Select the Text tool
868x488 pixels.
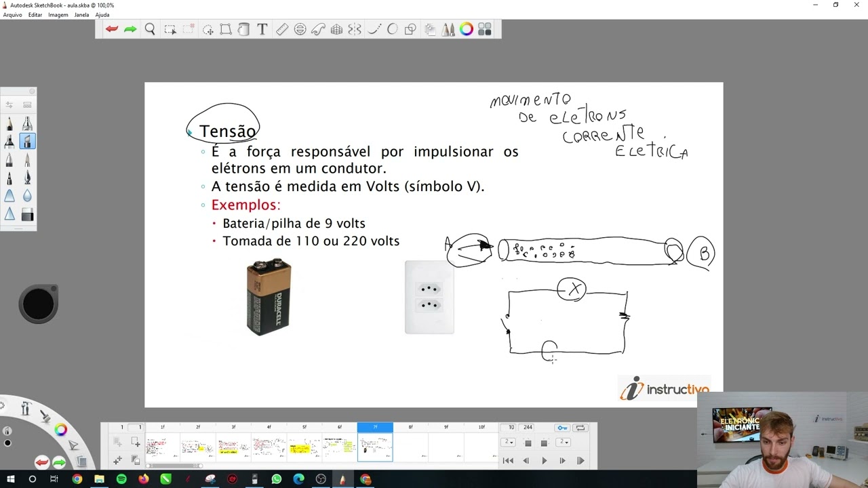(262, 29)
